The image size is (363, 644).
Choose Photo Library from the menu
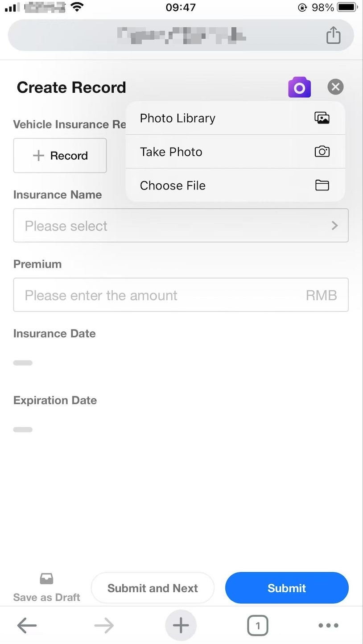[177, 118]
